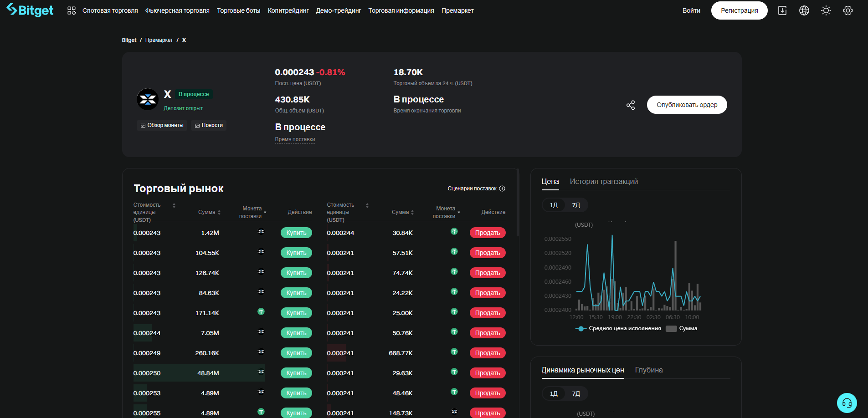868x418 pixels.
Task: Click the USDT icon in 668.77K sell row
Action: tap(454, 352)
